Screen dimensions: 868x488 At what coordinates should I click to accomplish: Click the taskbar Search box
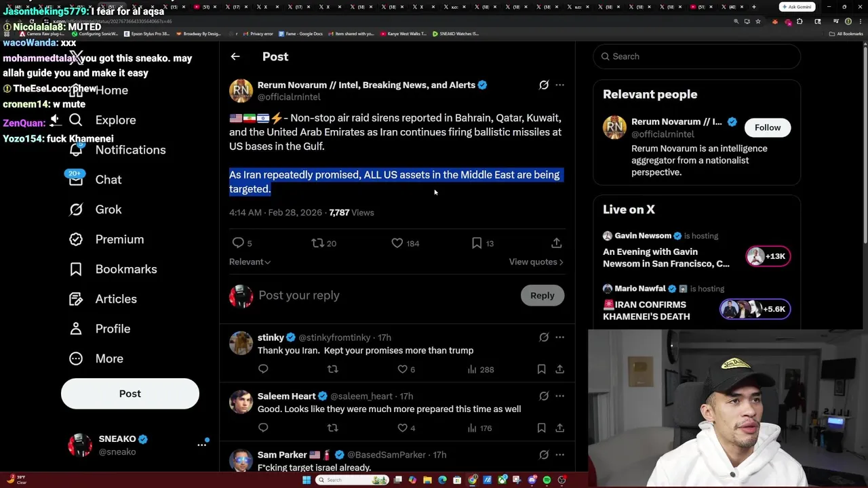click(353, 480)
